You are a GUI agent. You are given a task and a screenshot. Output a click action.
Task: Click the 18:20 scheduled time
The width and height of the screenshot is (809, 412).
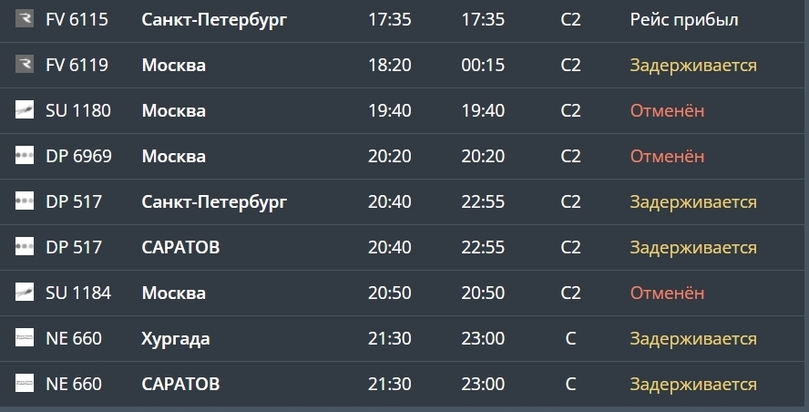390,65
